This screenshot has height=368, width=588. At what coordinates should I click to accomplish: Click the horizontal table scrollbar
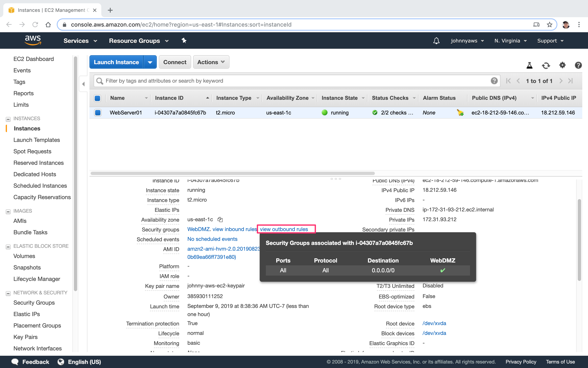tap(233, 173)
